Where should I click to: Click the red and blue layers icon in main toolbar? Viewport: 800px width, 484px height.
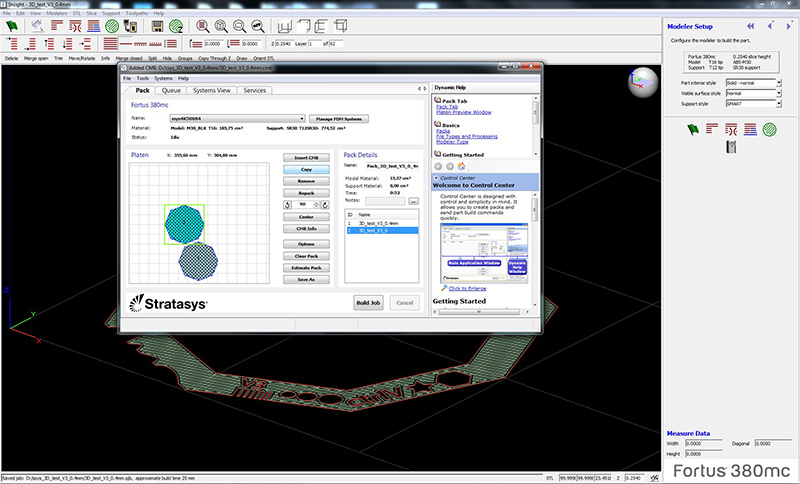[93, 26]
